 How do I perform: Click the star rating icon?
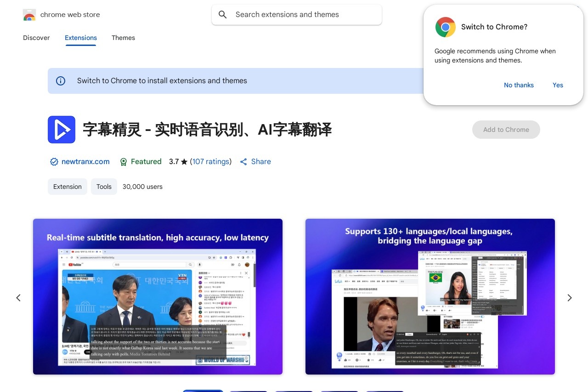coord(184,162)
